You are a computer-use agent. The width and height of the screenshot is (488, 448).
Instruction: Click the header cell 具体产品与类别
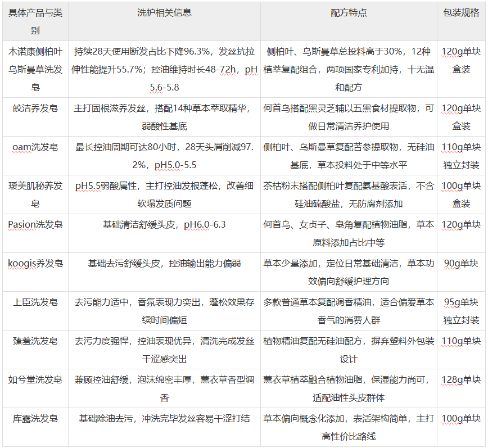[x=35, y=21]
